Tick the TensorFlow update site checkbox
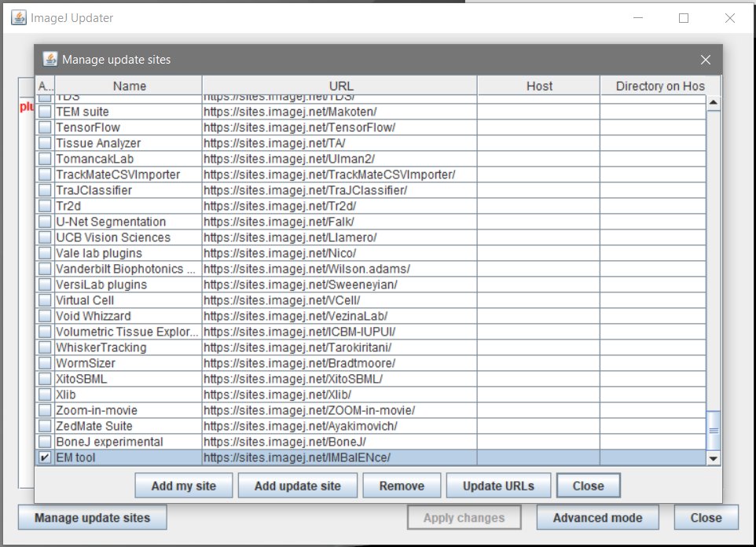This screenshot has width=756, height=547. [46, 127]
